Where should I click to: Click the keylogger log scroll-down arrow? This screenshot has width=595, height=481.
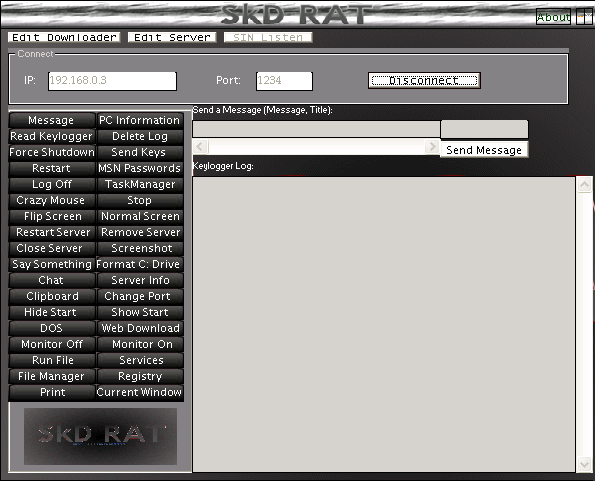point(584,464)
